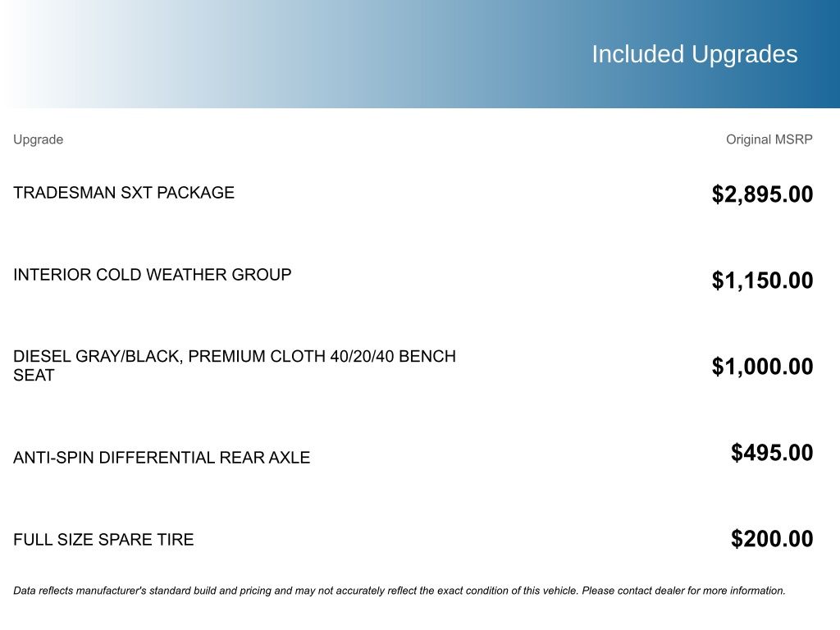Click the $1,000.00 price
This screenshot has width=840, height=630.
(762, 367)
